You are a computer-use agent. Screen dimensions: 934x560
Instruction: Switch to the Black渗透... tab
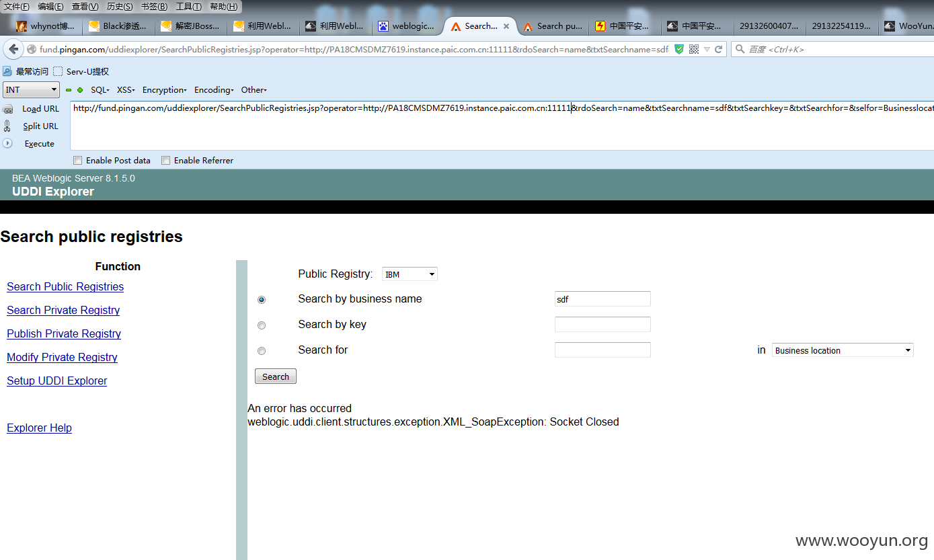(x=118, y=26)
